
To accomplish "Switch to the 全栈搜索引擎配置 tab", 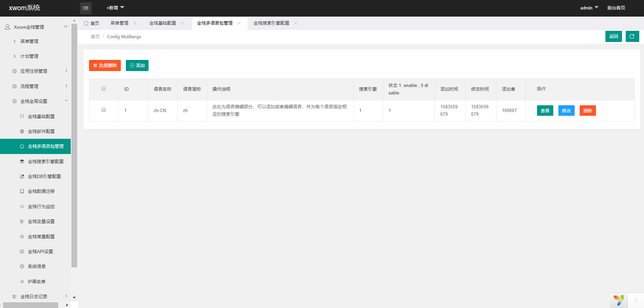I will coord(271,23).
